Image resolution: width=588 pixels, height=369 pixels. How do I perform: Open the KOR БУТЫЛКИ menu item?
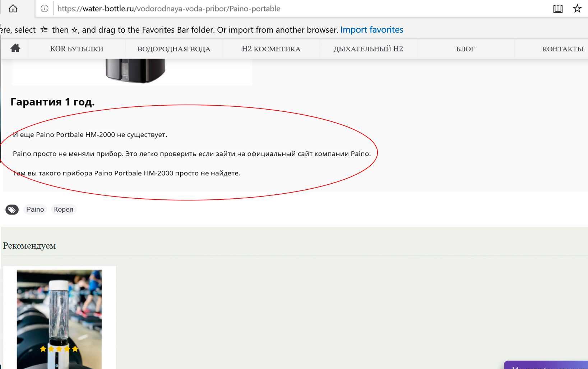click(77, 49)
